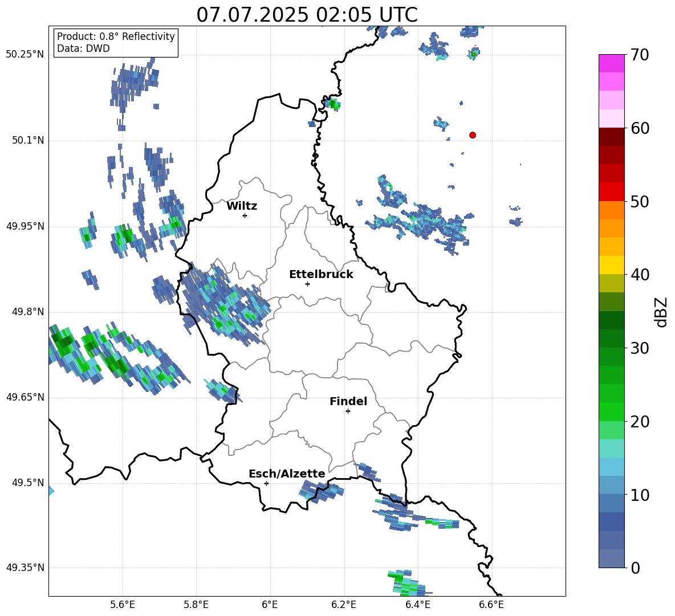Click the 6.4°E longitude label
Screen dimensions: 675x616
pos(417,605)
